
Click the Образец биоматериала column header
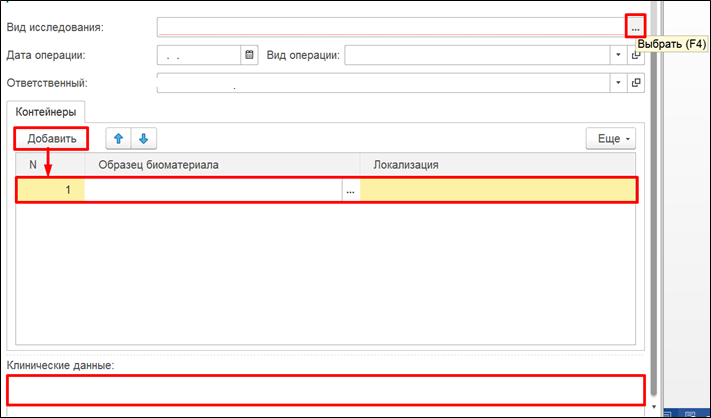pyautogui.click(x=221, y=164)
